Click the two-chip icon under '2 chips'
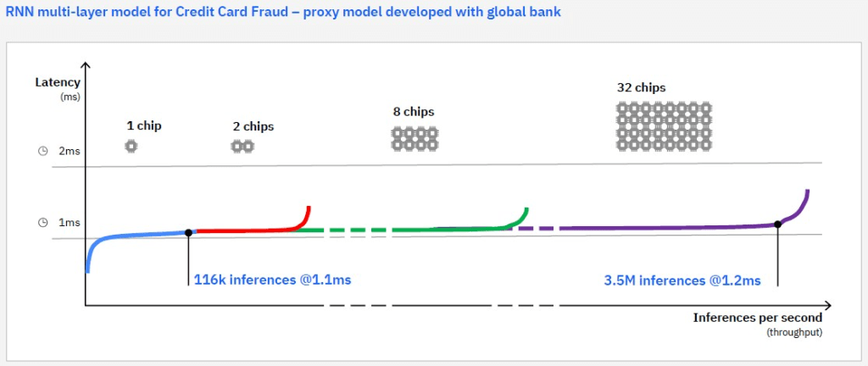The width and height of the screenshot is (868, 366). tap(243, 147)
